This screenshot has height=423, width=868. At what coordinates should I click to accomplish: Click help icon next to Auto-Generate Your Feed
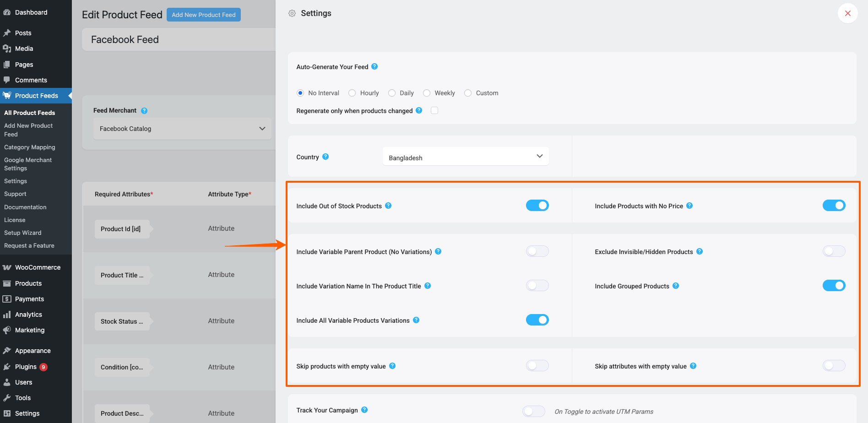pyautogui.click(x=374, y=66)
